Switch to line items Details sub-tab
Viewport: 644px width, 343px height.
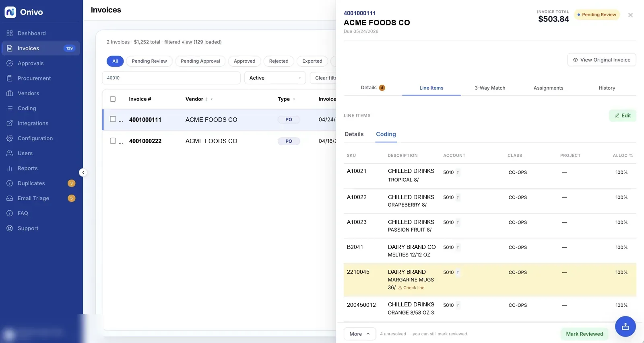click(x=354, y=134)
